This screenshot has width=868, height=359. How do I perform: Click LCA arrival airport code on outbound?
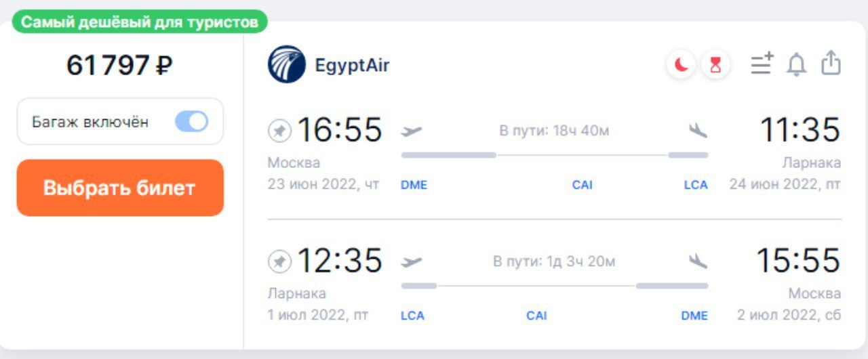pyautogui.click(x=695, y=185)
